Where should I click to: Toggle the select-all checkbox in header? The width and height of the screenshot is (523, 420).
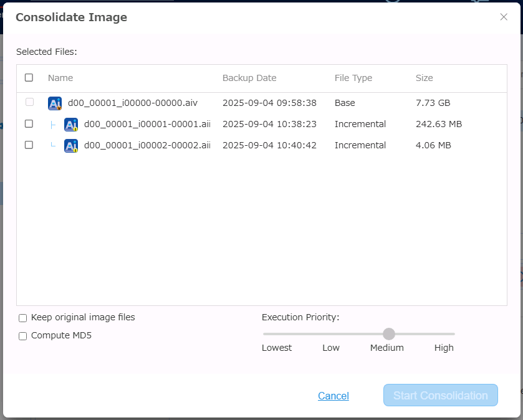[29, 78]
